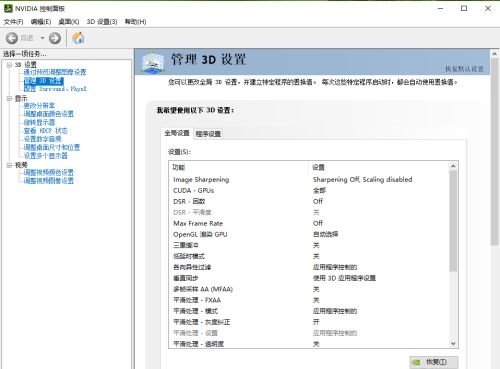Switch to the 程序设置 tab

(x=208, y=134)
